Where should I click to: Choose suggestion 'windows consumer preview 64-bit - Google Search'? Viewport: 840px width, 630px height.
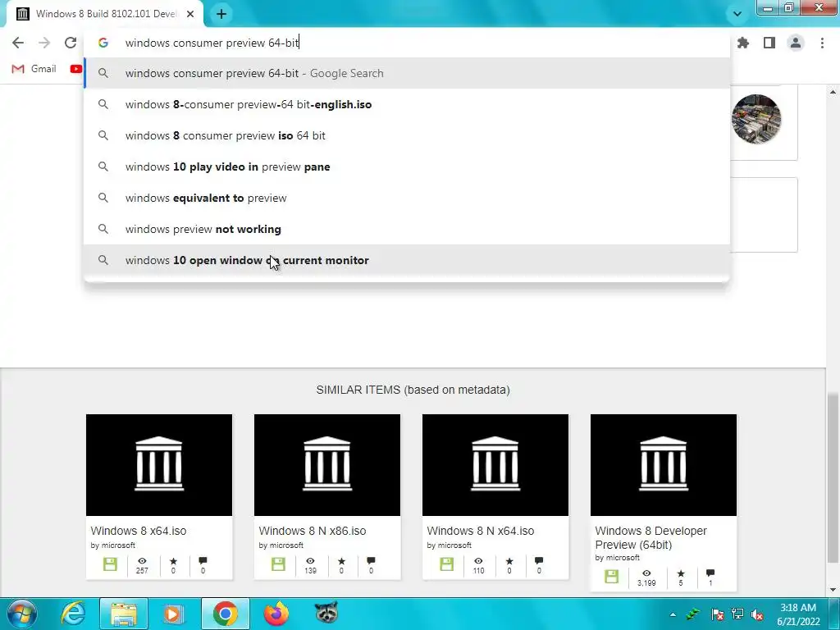click(x=407, y=73)
